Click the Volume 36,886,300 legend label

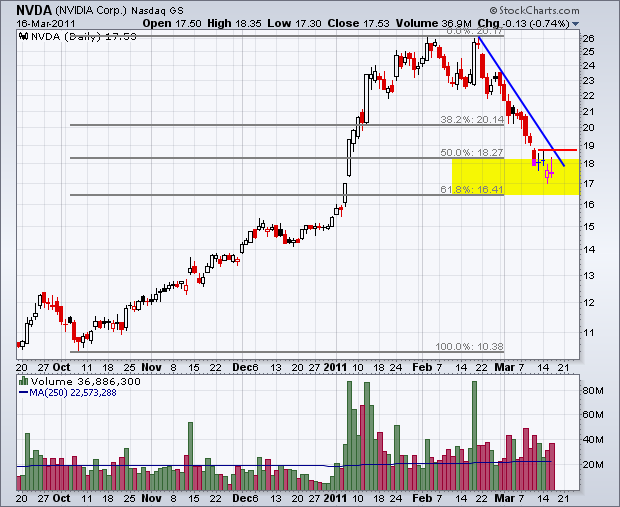(85, 381)
